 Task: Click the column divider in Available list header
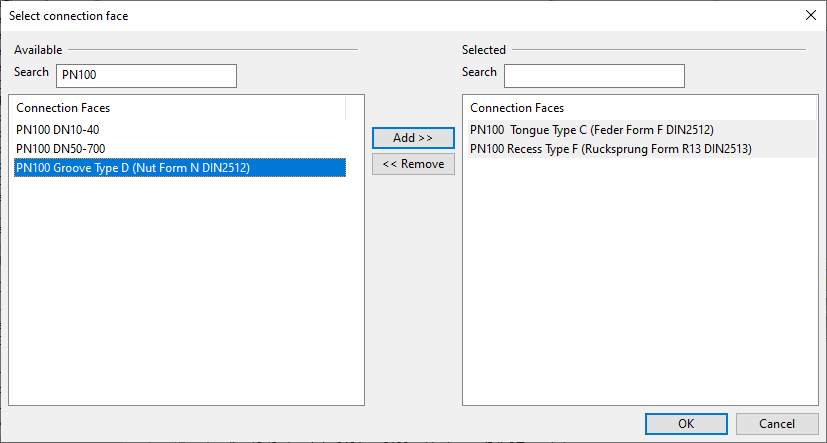pyautogui.click(x=345, y=107)
